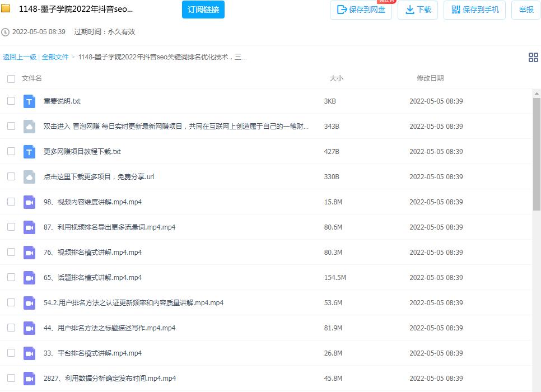
Task: Click the text file icon for 重要说明.txt
Action: [29, 101]
